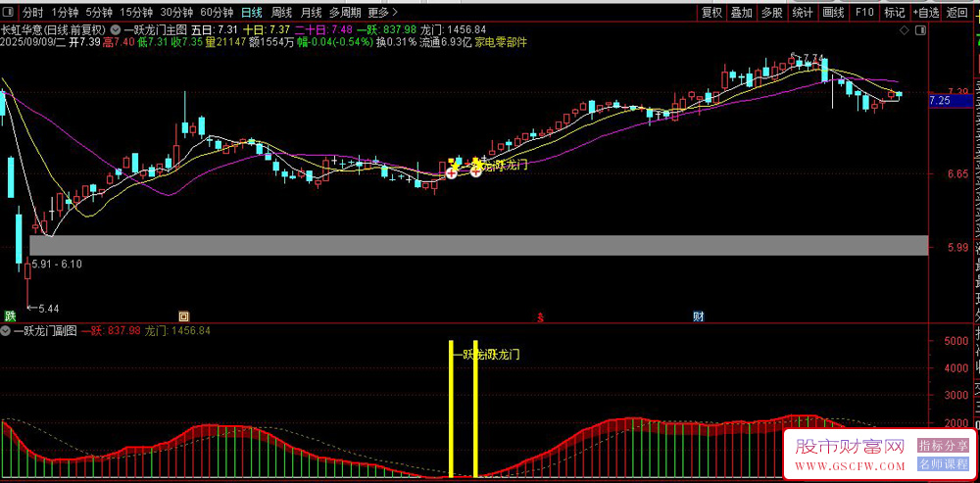Click the 长虹华意(日线.前复权) title
The width and height of the screenshot is (980, 483).
click(54, 29)
